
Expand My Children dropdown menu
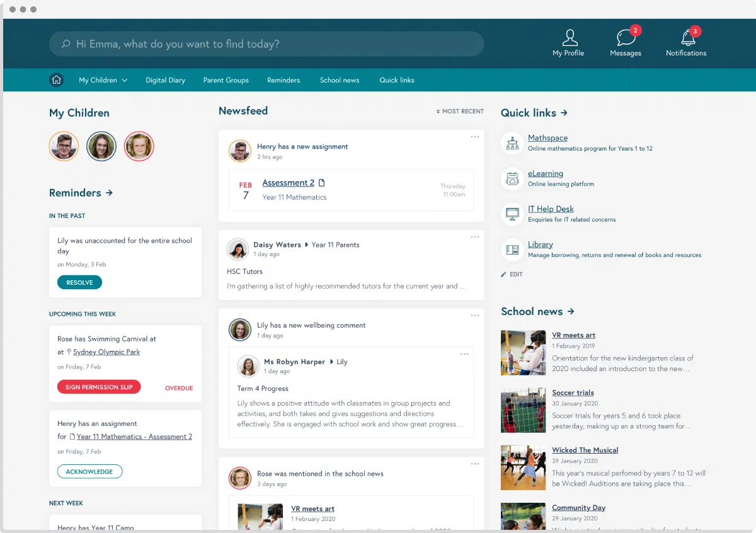[x=103, y=80]
